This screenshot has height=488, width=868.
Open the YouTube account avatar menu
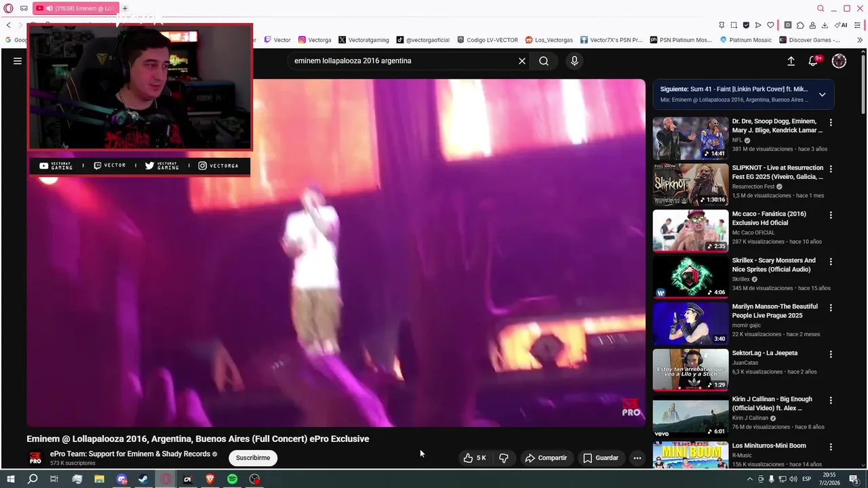pyautogui.click(x=839, y=61)
